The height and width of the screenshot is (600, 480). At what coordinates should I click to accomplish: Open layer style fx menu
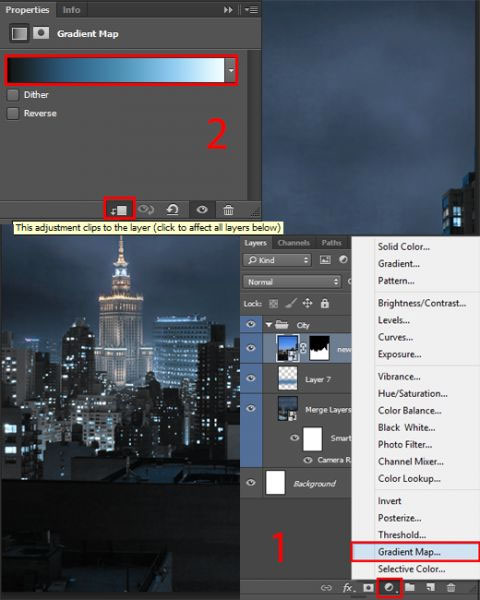[348, 587]
